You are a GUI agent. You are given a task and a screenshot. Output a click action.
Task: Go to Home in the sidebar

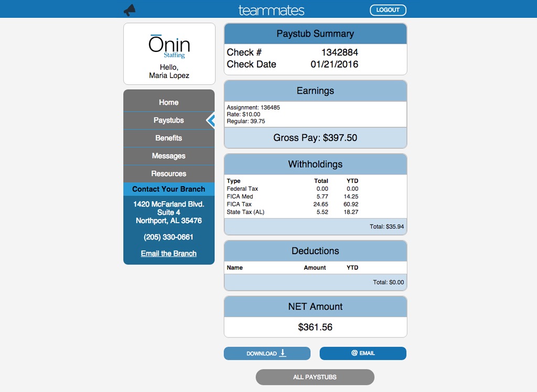point(169,102)
